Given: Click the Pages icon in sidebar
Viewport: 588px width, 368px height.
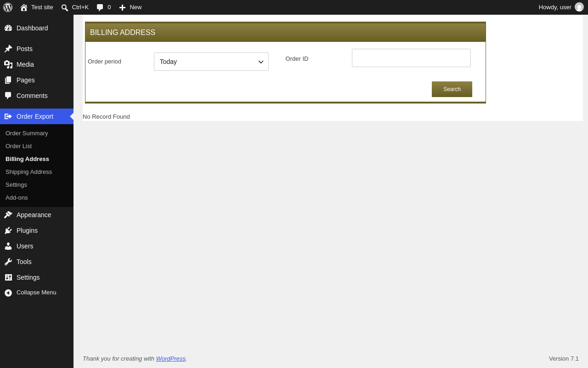Looking at the screenshot, I should pyautogui.click(x=8, y=80).
